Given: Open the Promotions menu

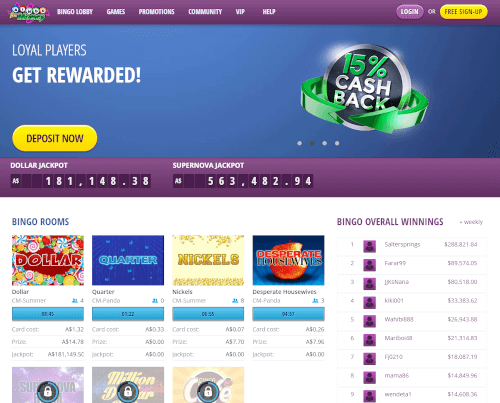Looking at the screenshot, I should [x=156, y=12].
